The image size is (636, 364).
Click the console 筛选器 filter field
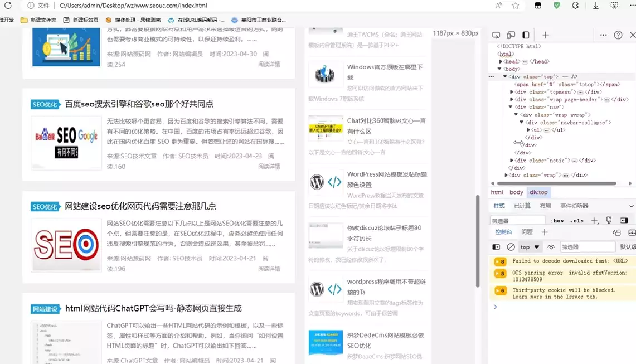[586, 247]
